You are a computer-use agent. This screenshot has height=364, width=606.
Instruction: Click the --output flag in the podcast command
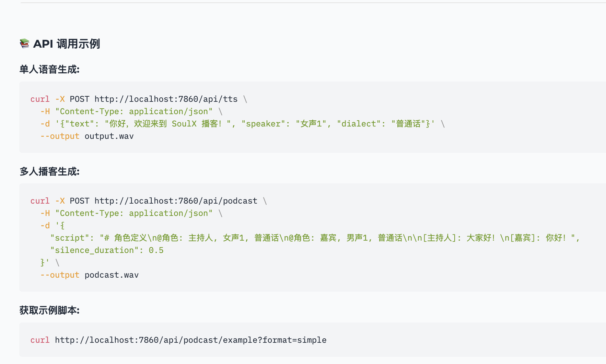(60, 275)
